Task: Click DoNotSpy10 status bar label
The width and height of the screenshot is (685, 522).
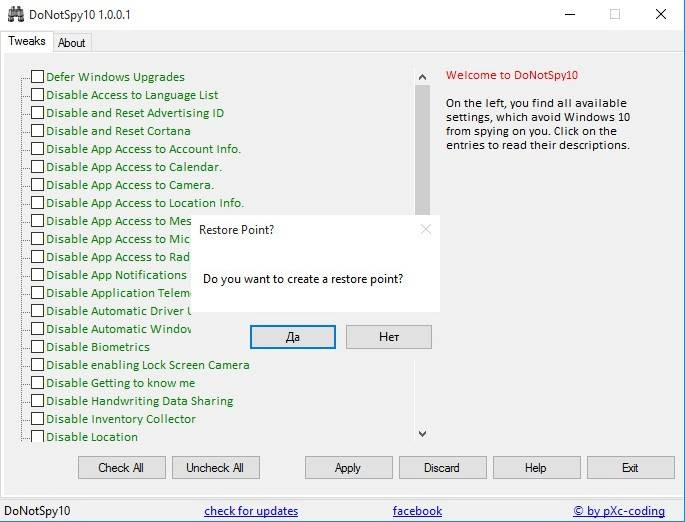Action: (37, 511)
